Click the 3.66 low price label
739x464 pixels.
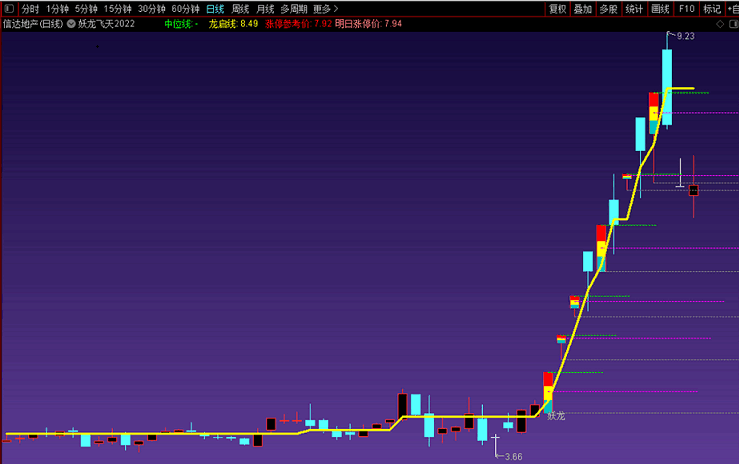coord(513,456)
